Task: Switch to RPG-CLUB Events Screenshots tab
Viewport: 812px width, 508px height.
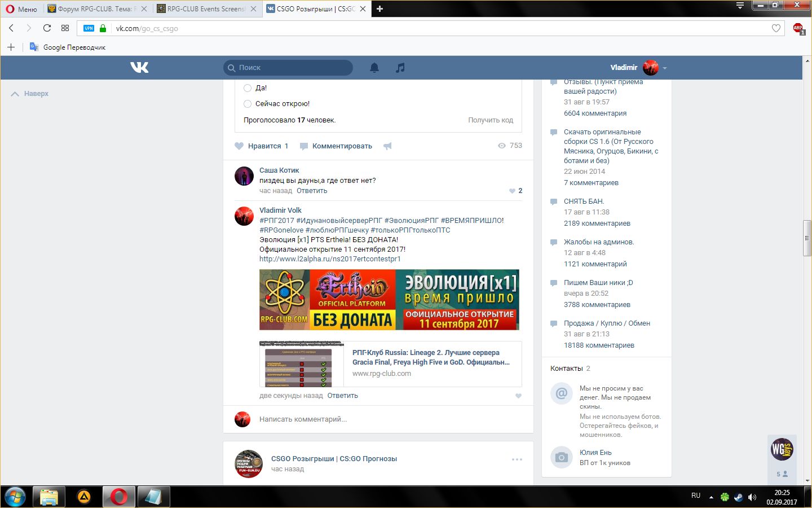Action: 206,9
